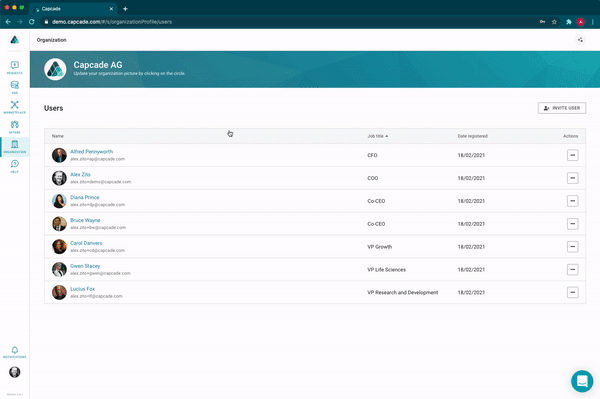Update organization picture by clicking circle logo
Image resolution: width=600 pixels, height=399 pixels.
coord(55,69)
